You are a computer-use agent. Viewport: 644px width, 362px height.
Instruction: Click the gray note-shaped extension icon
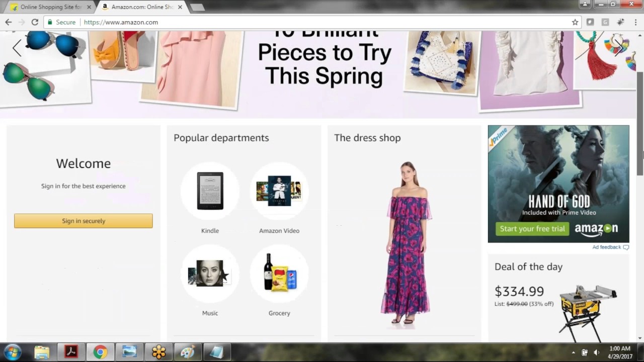click(x=590, y=22)
